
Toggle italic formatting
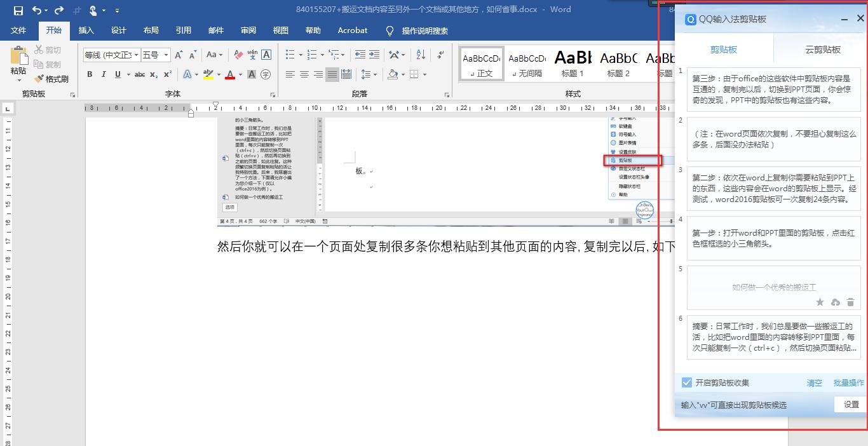click(104, 74)
